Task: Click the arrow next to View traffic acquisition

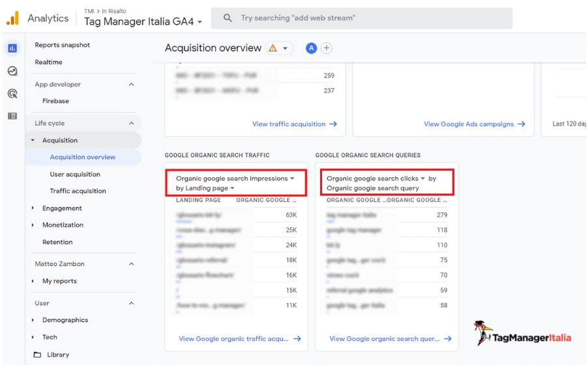Action: coord(333,124)
